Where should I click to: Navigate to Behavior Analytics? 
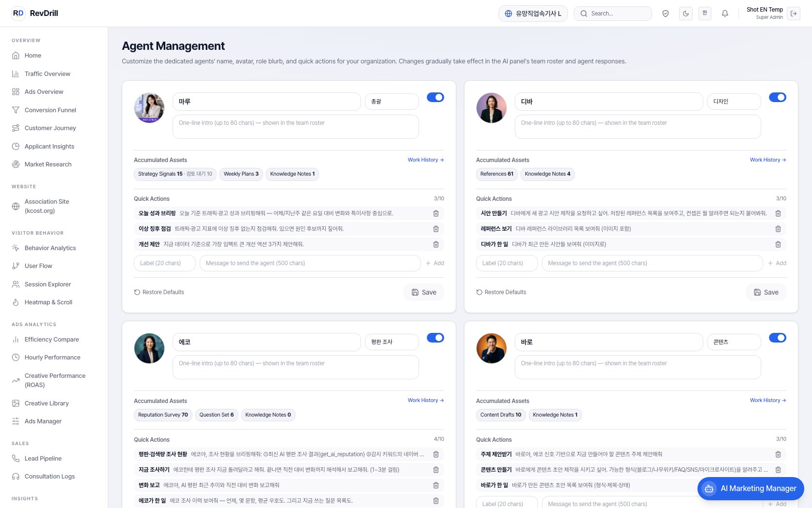(50, 248)
